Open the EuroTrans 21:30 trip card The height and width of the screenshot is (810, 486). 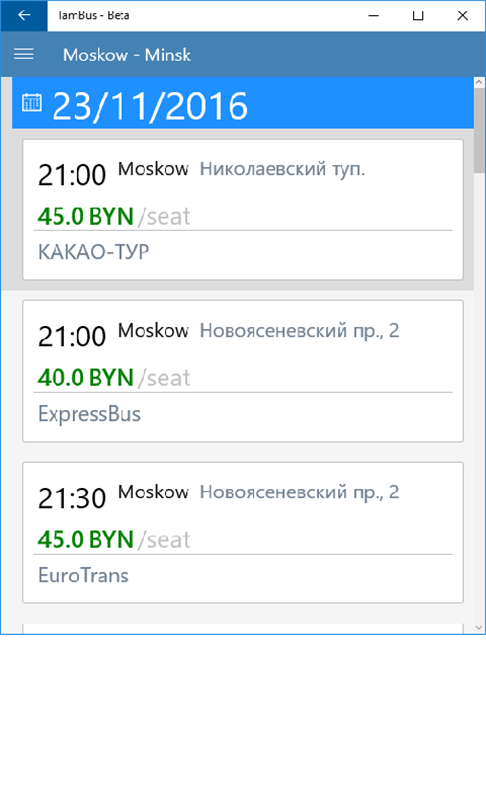(243, 533)
